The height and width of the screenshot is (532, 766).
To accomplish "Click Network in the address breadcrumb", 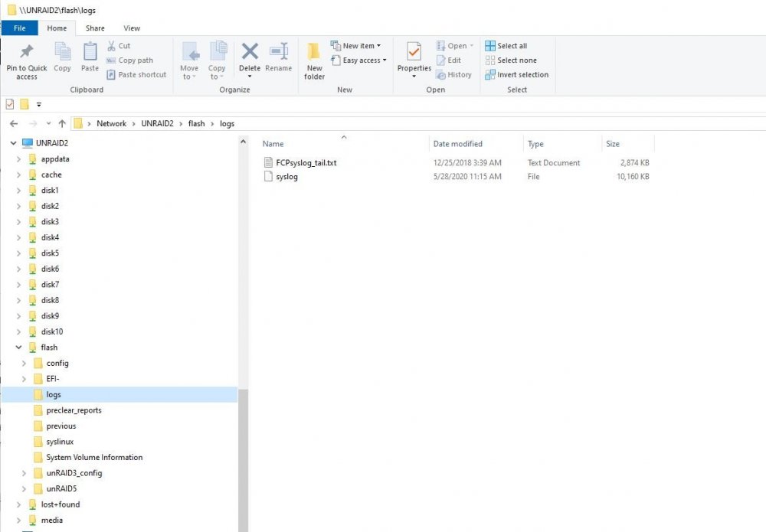I will coord(111,123).
